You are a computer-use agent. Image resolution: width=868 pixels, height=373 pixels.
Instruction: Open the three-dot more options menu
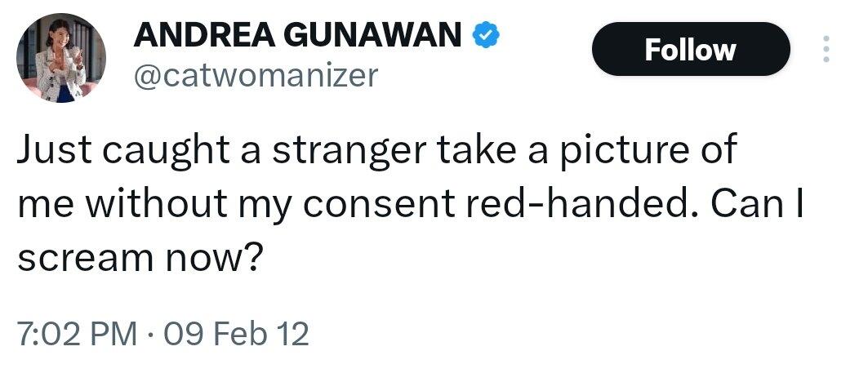coord(826,49)
